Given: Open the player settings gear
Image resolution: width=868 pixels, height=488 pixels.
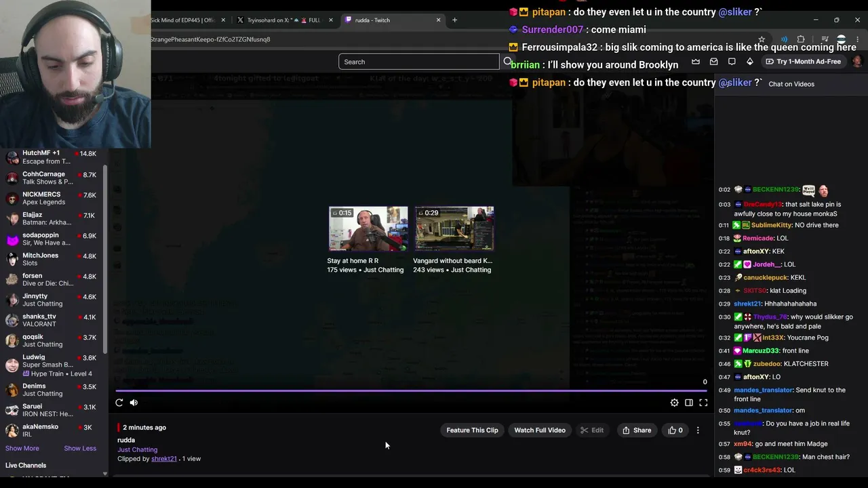Looking at the screenshot, I should (674, 403).
